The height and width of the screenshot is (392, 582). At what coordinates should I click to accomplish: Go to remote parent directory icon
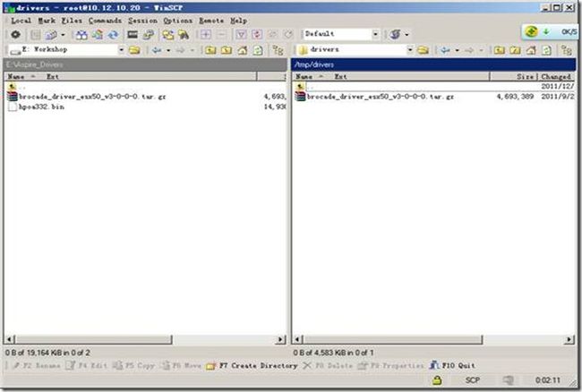pyautogui.click(x=500, y=50)
